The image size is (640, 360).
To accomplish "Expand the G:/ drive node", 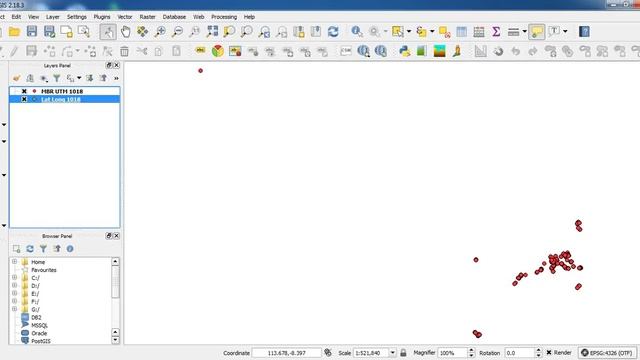I will click(x=14, y=309).
